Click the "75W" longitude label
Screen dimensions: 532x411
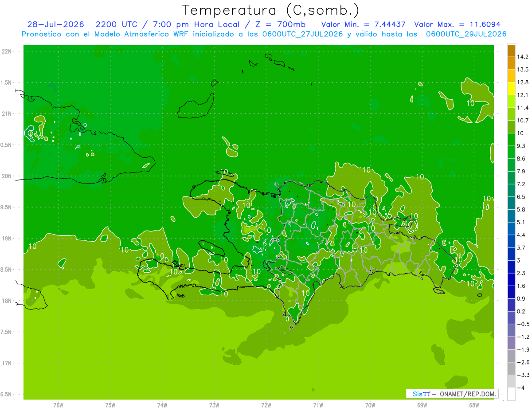point(110,405)
